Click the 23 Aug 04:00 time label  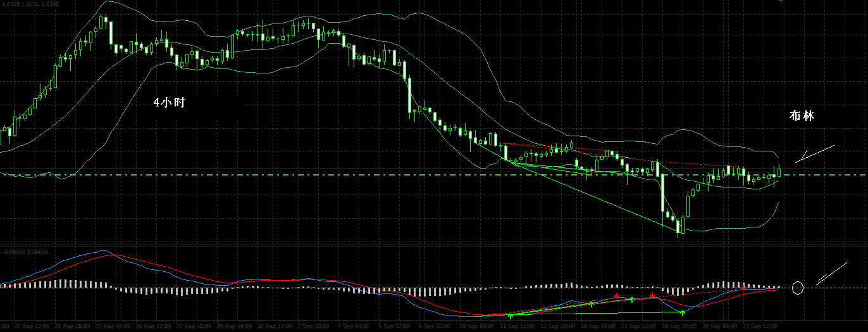(x=114, y=326)
